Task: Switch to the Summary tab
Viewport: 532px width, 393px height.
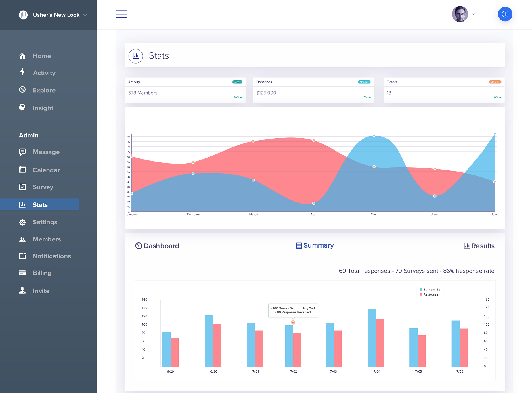Action: (x=315, y=246)
